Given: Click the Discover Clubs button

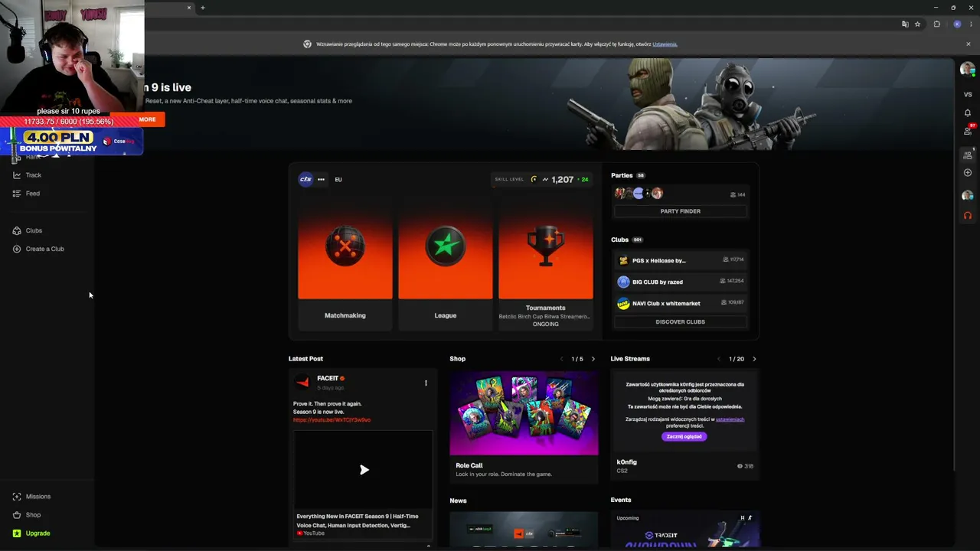Looking at the screenshot, I should pyautogui.click(x=680, y=322).
